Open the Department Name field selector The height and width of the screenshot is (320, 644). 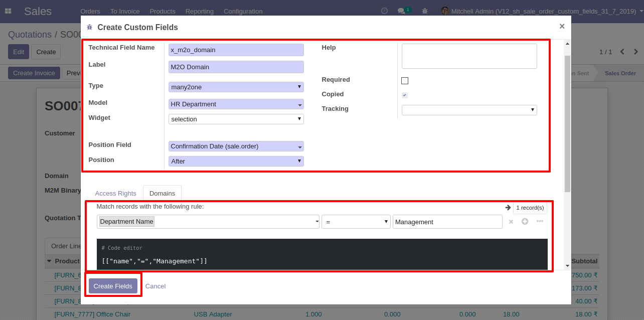point(208,222)
